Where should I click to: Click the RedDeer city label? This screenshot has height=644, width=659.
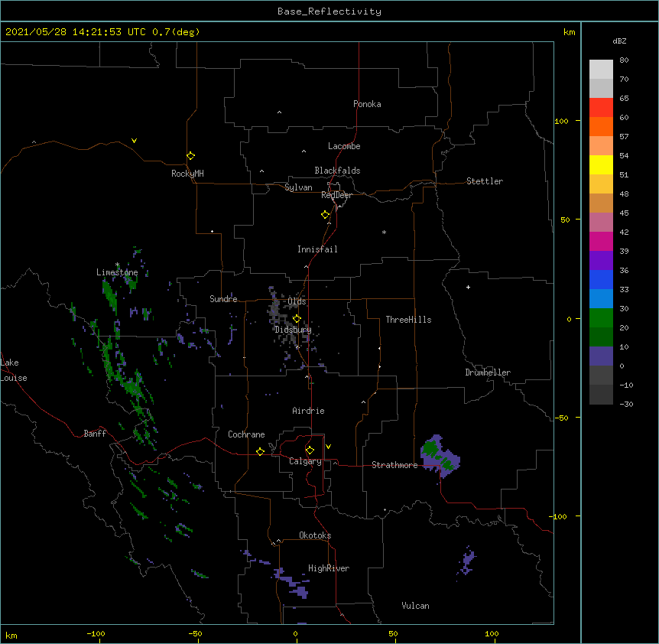(336, 195)
